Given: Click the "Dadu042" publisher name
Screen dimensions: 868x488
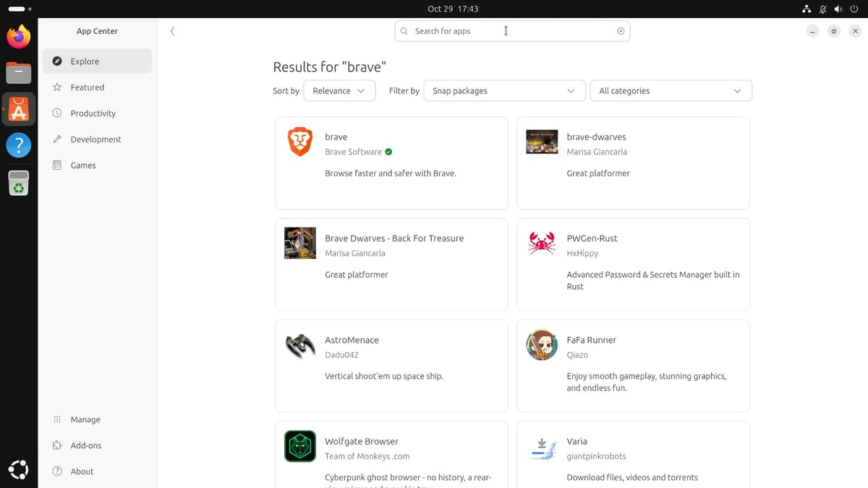Looking at the screenshot, I should click(341, 355).
